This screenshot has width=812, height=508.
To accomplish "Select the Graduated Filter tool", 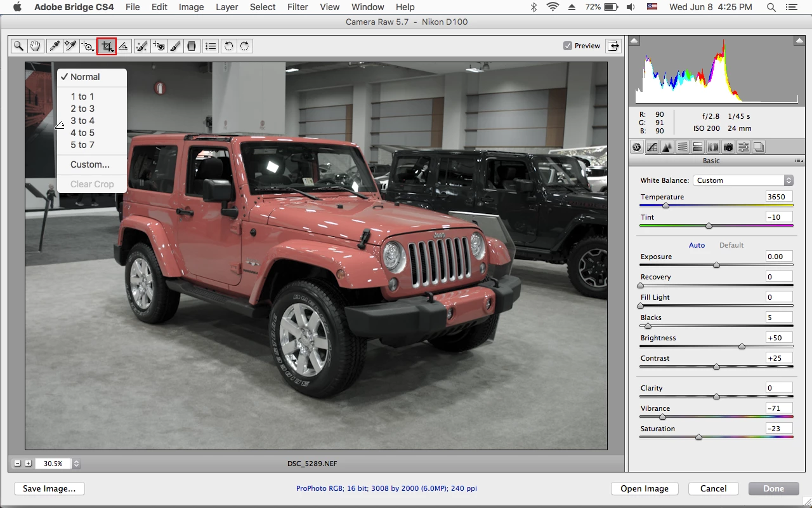I will [x=192, y=46].
